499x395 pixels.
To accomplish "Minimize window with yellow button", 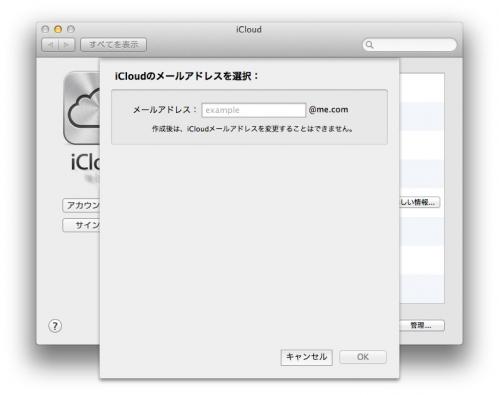I will pyautogui.click(x=58, y=29).
